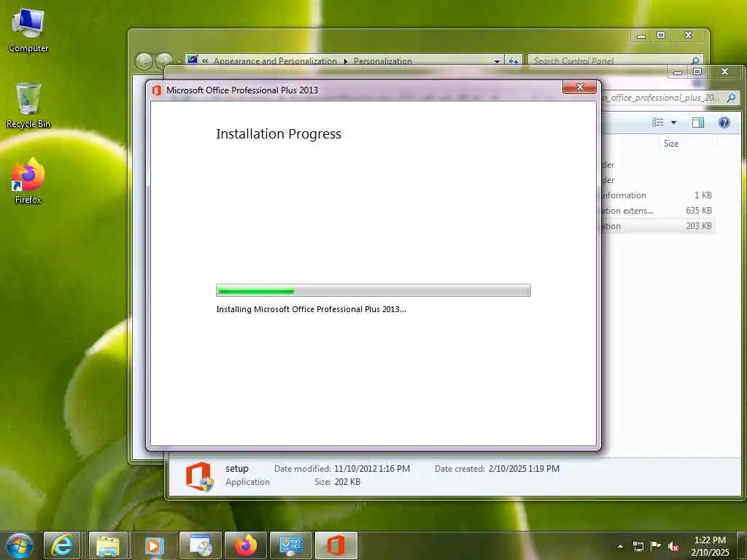
Task: Open the taskbar clock and date
Action: tap(710, 546)
